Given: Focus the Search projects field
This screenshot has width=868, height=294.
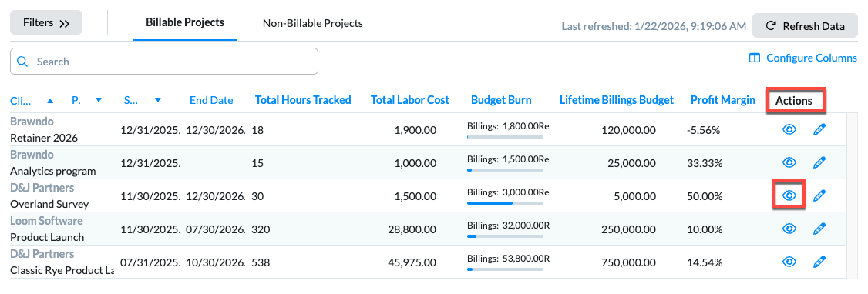Looking at the screenshot, I should coord(164,62).
